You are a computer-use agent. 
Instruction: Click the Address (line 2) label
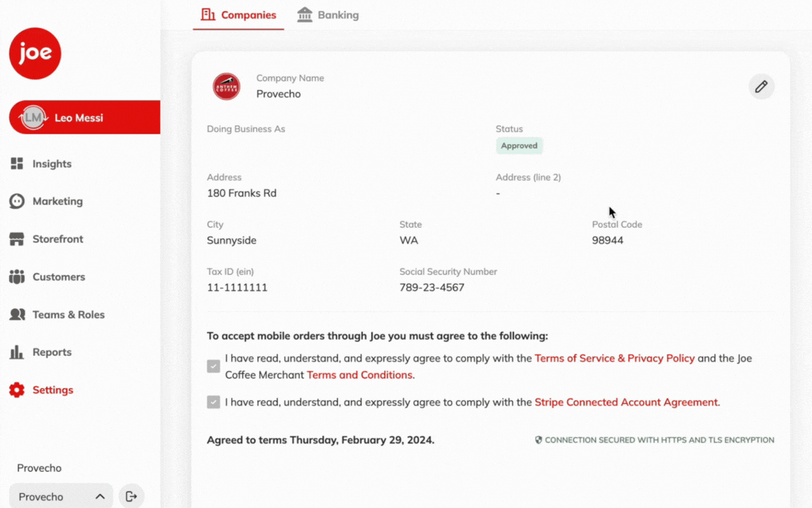(x=528, y=177)
